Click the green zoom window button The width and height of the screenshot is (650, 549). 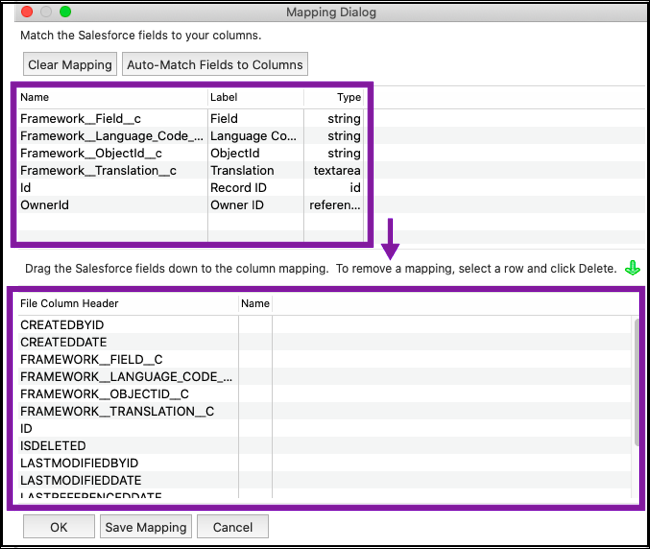coord(66,12)
